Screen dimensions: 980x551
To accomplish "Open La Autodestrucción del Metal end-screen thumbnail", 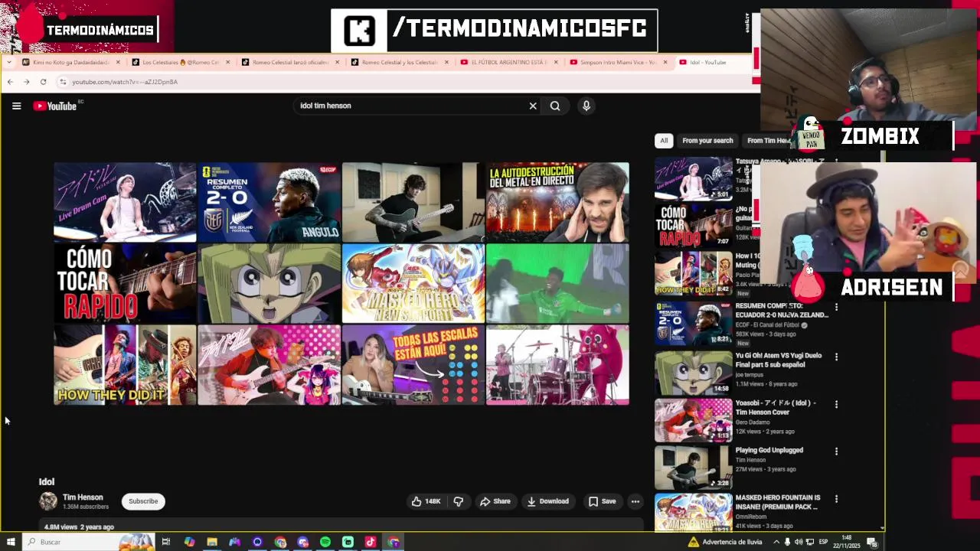I will click(557, 202).
